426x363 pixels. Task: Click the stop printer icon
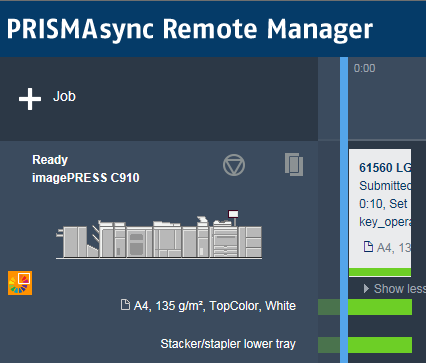pos(234,165)
